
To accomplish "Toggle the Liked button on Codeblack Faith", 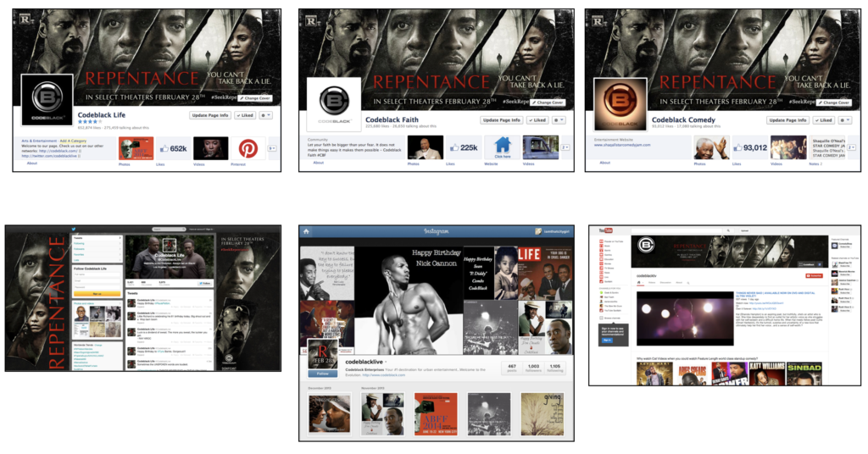I will pyautogui.click(x=537, y=120).
